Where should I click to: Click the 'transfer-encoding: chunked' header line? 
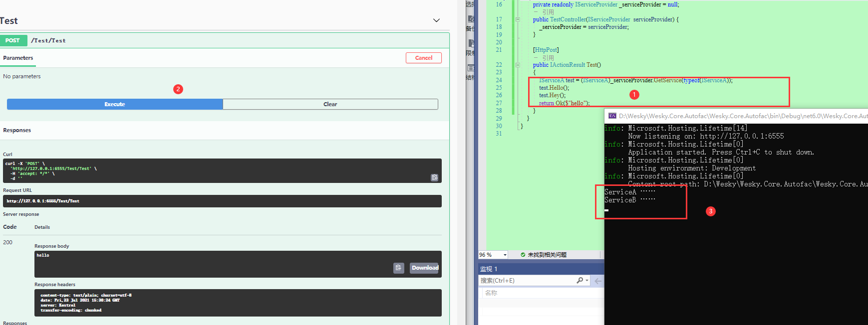tap(71, 310)
